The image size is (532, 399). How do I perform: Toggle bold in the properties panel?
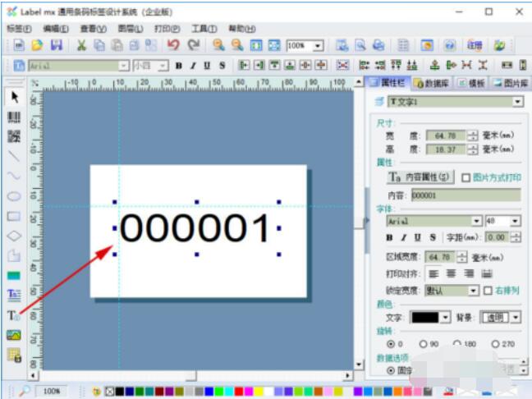[x=389, y=237]
